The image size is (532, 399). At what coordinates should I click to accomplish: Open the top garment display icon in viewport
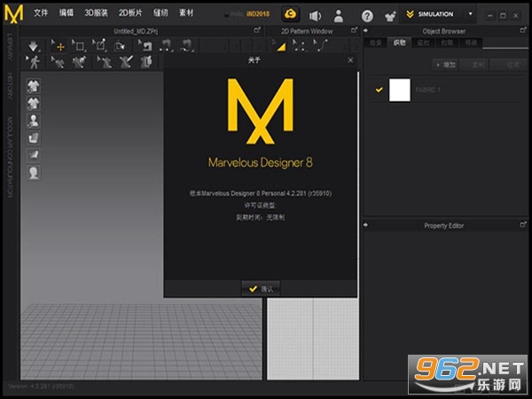[34, 86]
